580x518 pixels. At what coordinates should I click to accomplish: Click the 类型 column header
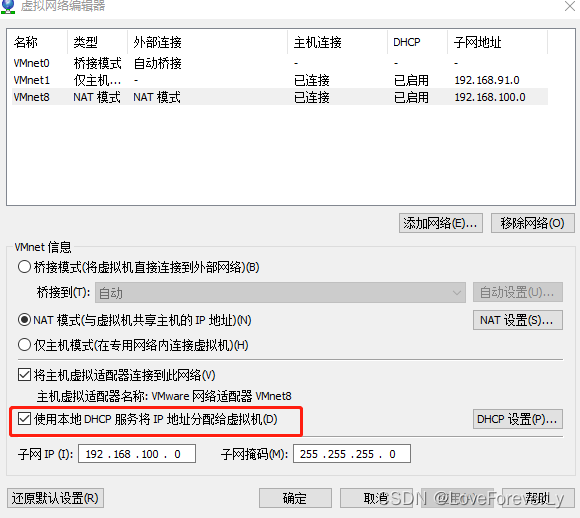tap(98, 42)
